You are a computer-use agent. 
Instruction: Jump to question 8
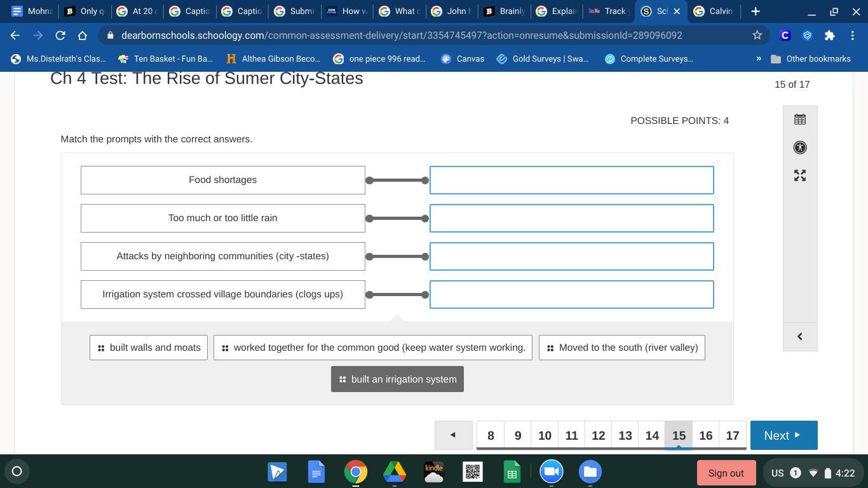(x=491, y=435)
